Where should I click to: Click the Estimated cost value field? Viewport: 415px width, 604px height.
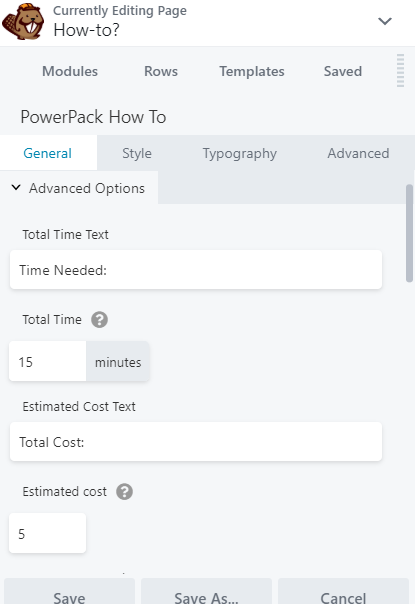[x=47, y=533]
